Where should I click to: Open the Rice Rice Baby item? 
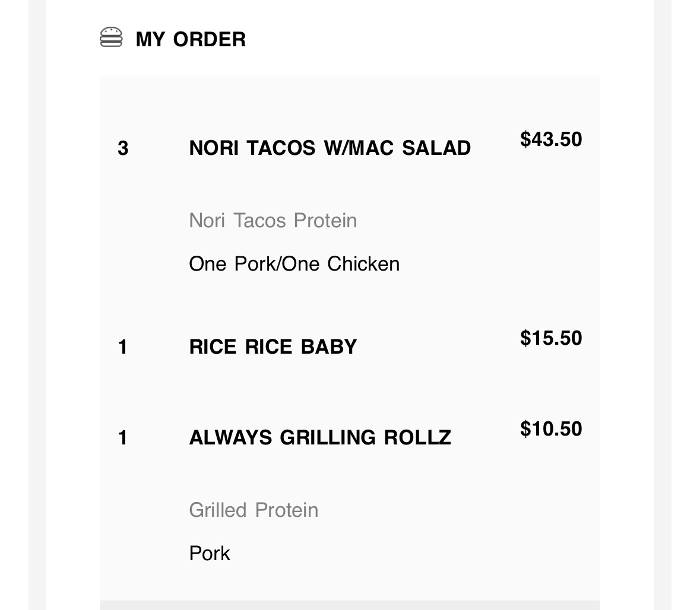coord(273,347)
